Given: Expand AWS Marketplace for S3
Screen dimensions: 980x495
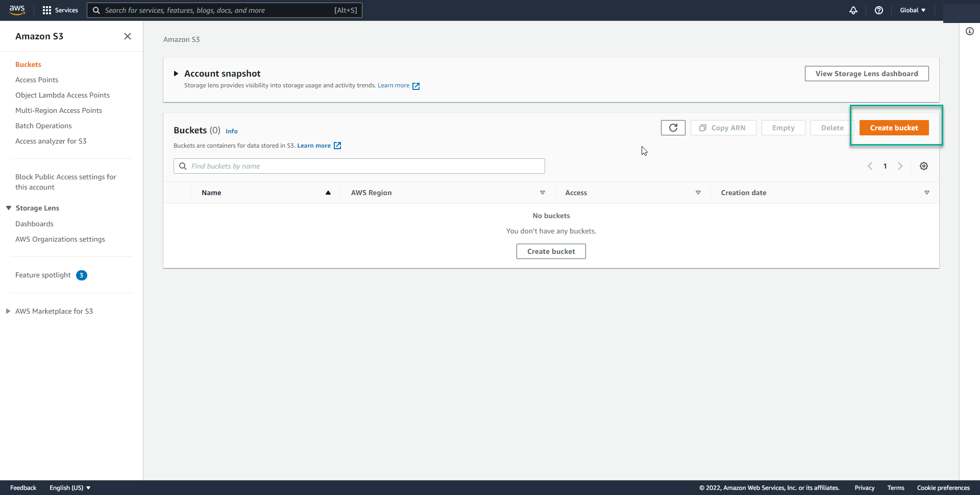Looking at the screenshot, I should 8,311.
